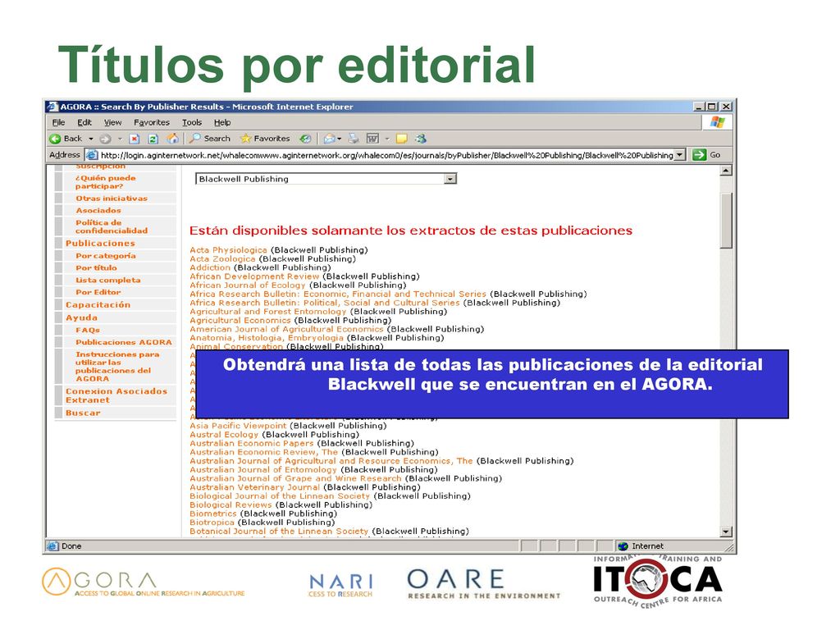Click the History icon in the toolbar
840x630 pixels.
(x=305, y=139)
